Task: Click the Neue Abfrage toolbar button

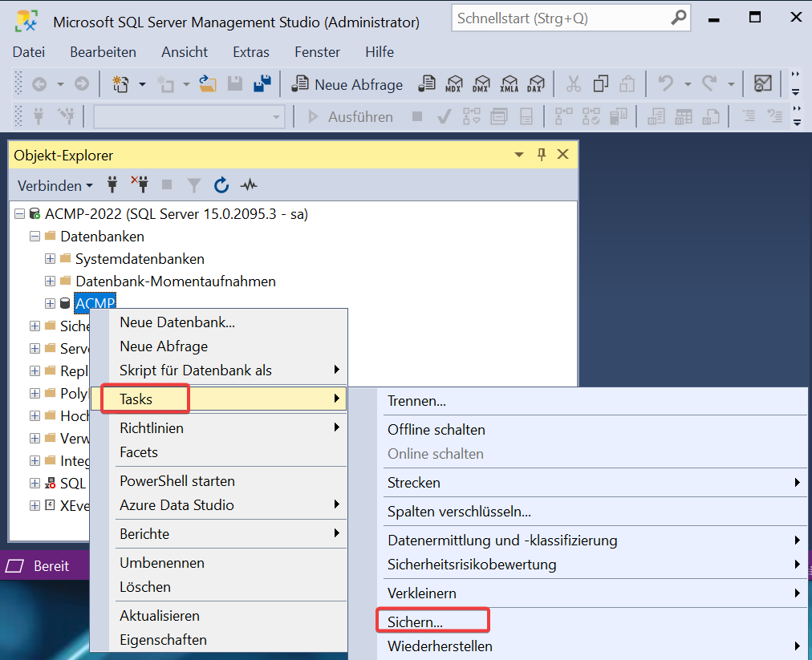Action: (348, 84)
